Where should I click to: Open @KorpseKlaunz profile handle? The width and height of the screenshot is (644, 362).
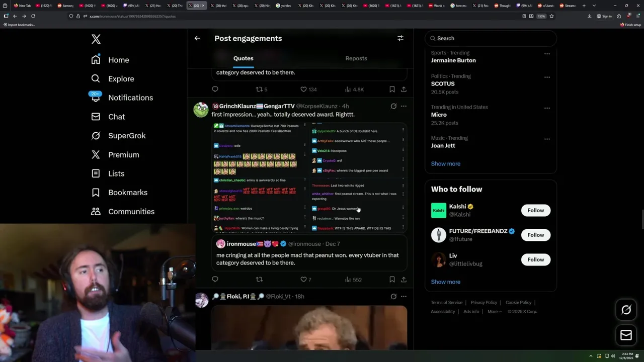tap(316, 106)
